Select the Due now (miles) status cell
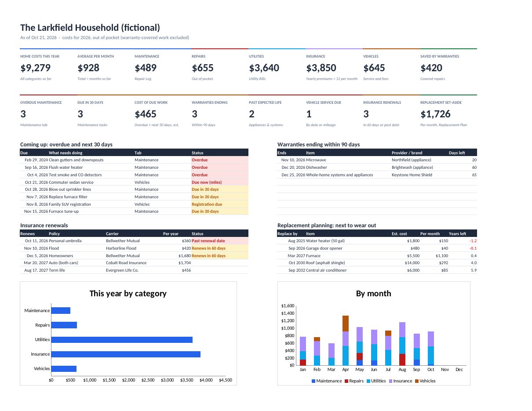Viewport: 532px width, 411px height. 220,182
